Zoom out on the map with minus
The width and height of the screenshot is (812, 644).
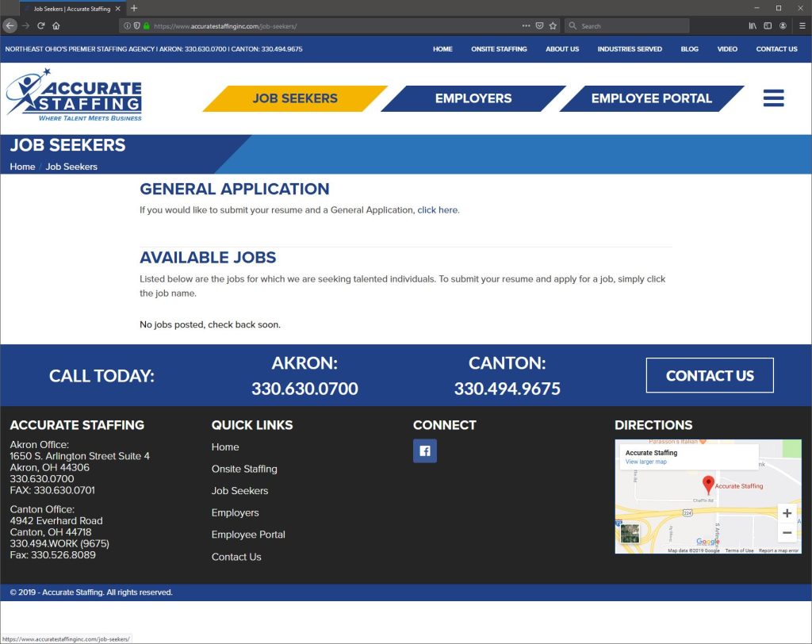pyautogui.click(x=787, y=532)
